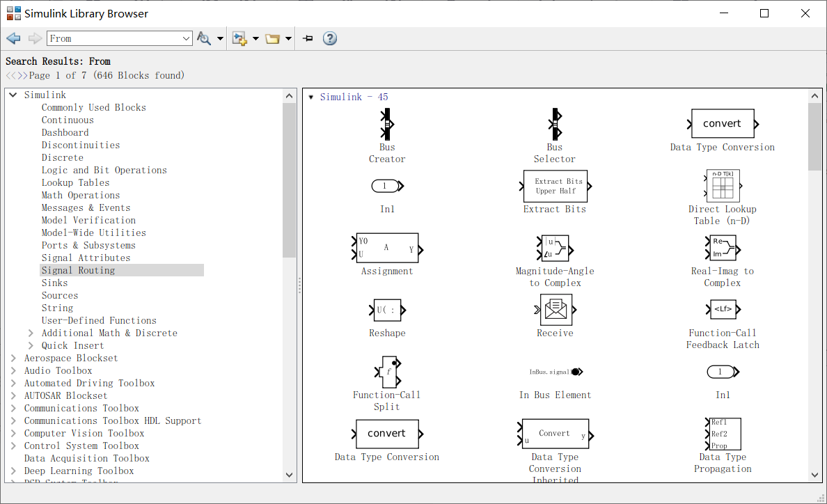The height and width of the screenshot is (504, 827).
Task: Go to next results page arrows
Action: click(22, 75)
